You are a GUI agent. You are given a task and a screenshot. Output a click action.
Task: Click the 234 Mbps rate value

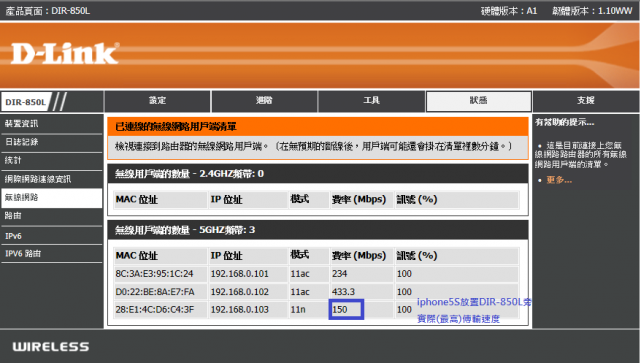point(340,274)
